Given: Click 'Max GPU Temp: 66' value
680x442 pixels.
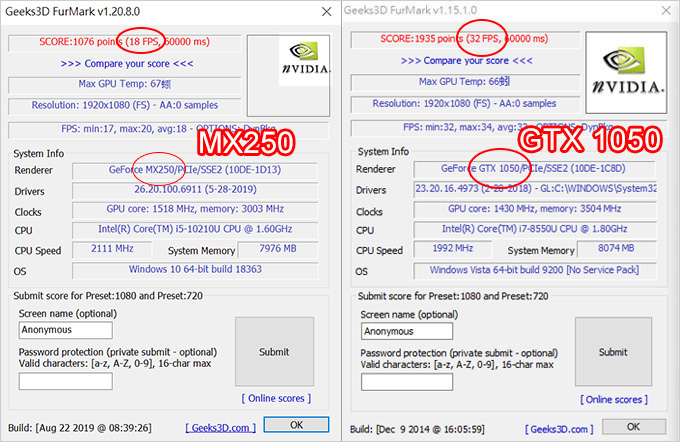Looking at the screenshot, I should (x=465, y=82).
